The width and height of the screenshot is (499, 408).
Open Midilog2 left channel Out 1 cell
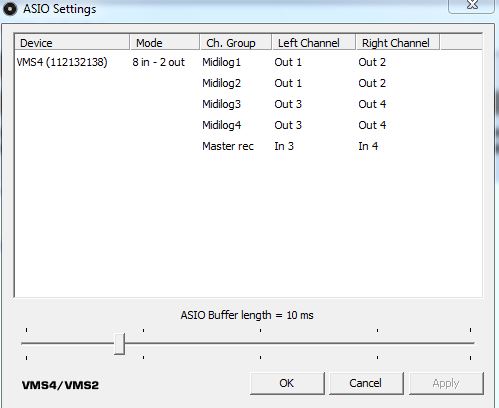(x=288, y=83)
